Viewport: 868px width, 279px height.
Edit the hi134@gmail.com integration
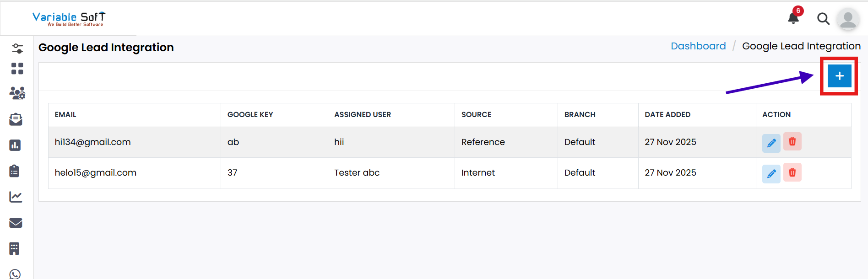(x=771, y=143)
